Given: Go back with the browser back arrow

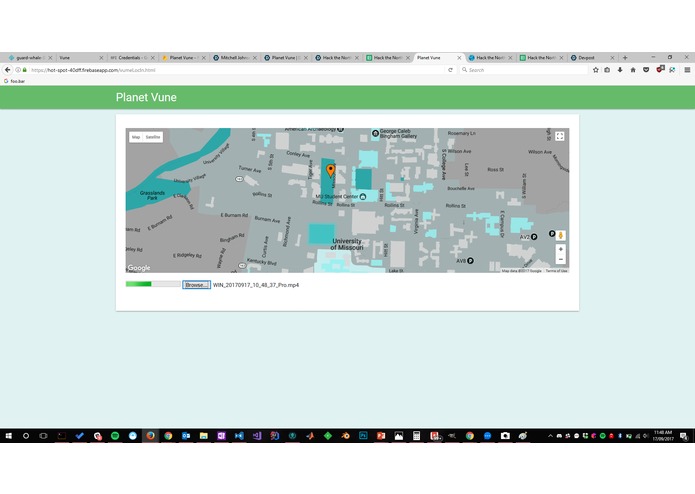Looking at the screenshot, I should tap(8, 70).
